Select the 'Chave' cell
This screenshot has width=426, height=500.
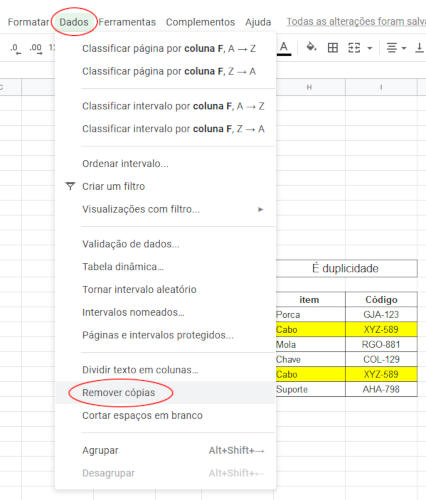pos(310,359)
